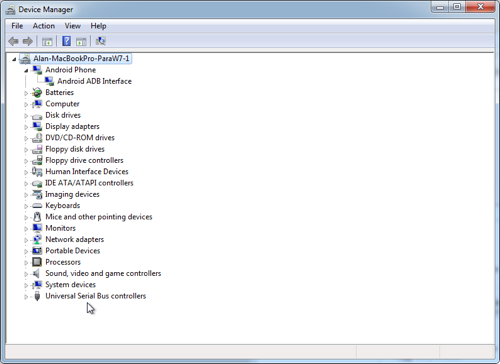The image size is (500, 364).
Task: Click the computer root node icon
Action: [x=25, y=59]
